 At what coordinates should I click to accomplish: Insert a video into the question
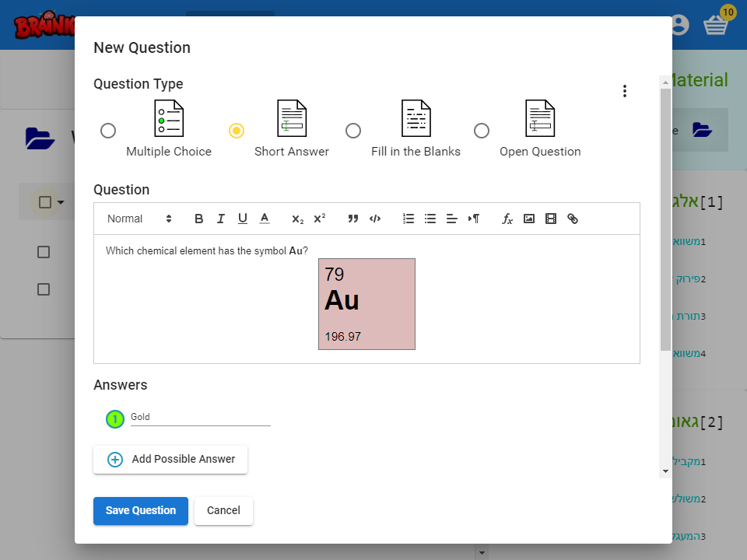pyautogui.click(x=551, y=219)
